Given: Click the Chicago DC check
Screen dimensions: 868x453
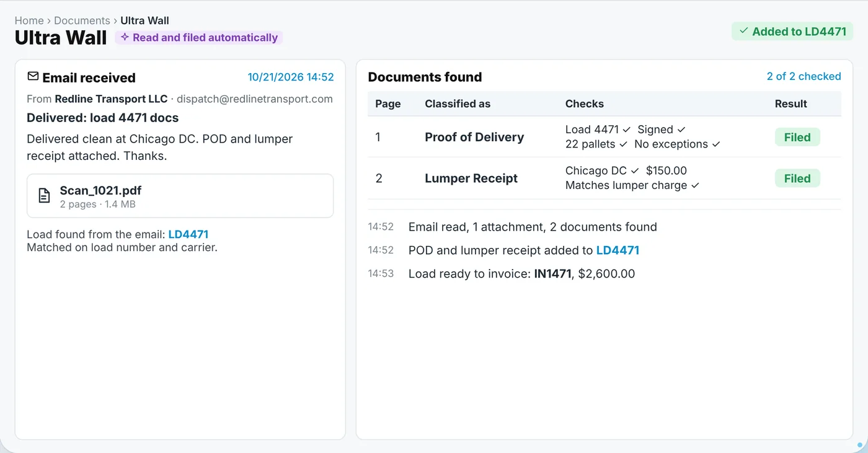Looking at the screenshot, I should point(602,171).
